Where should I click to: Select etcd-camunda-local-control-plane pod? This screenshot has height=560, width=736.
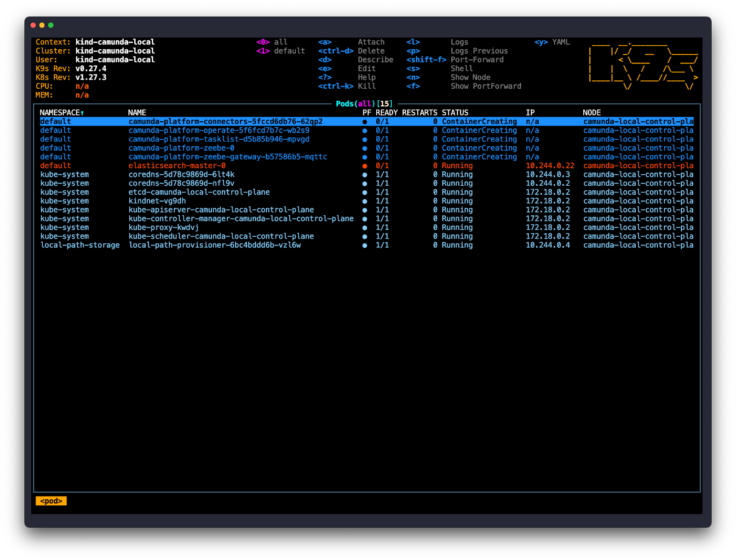199,192
